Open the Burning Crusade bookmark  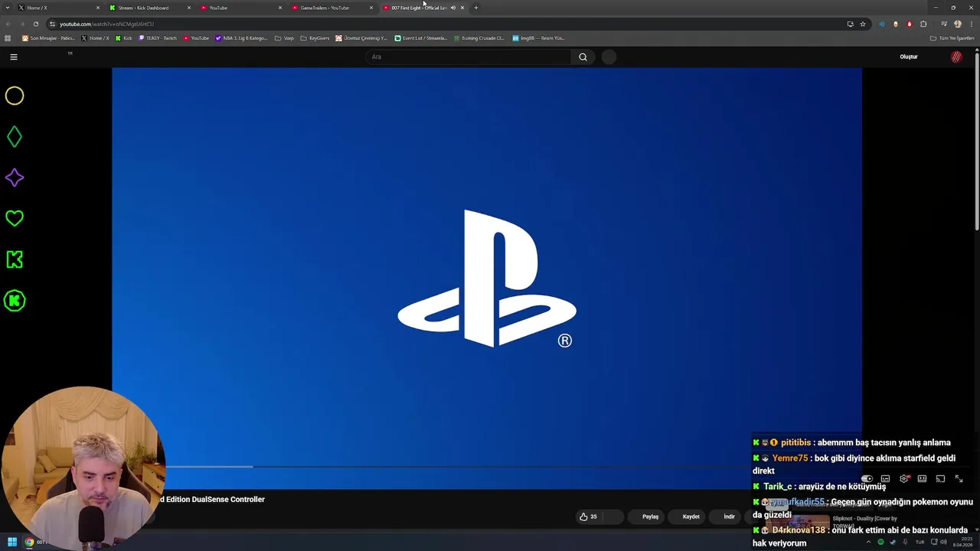[479, 37]
